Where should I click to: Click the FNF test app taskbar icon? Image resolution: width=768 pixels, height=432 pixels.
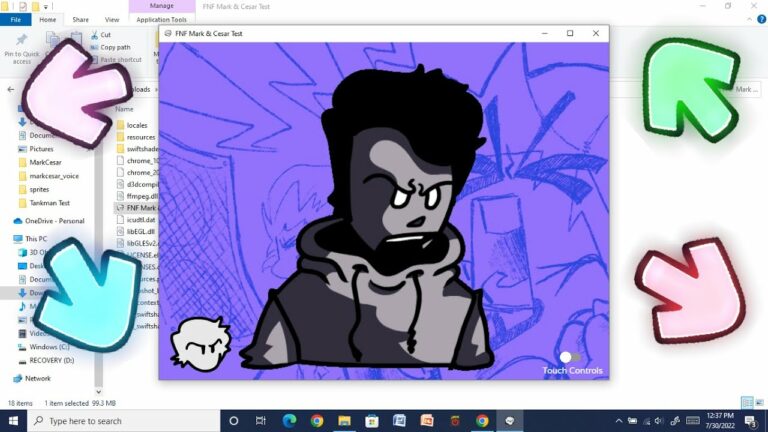tap(509, 421)
